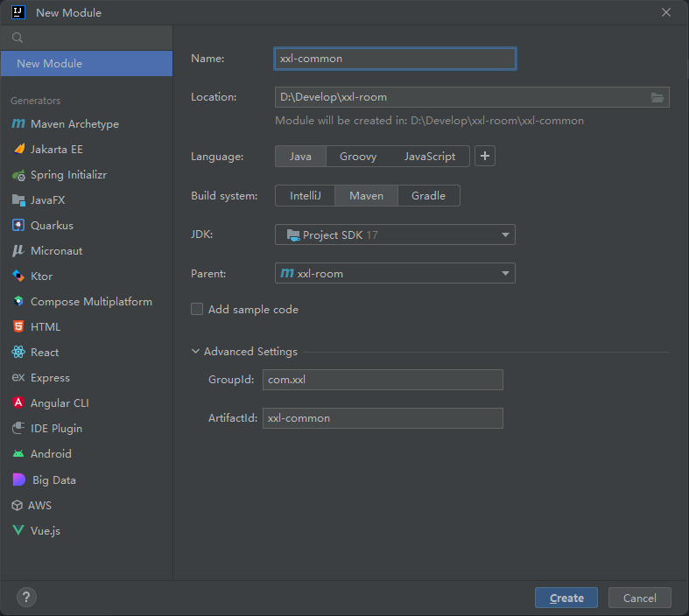689x616 pixels.
Task: Open the JDK Project SDK dropdown
Action: pyautogui.click(x=395, y=234)
